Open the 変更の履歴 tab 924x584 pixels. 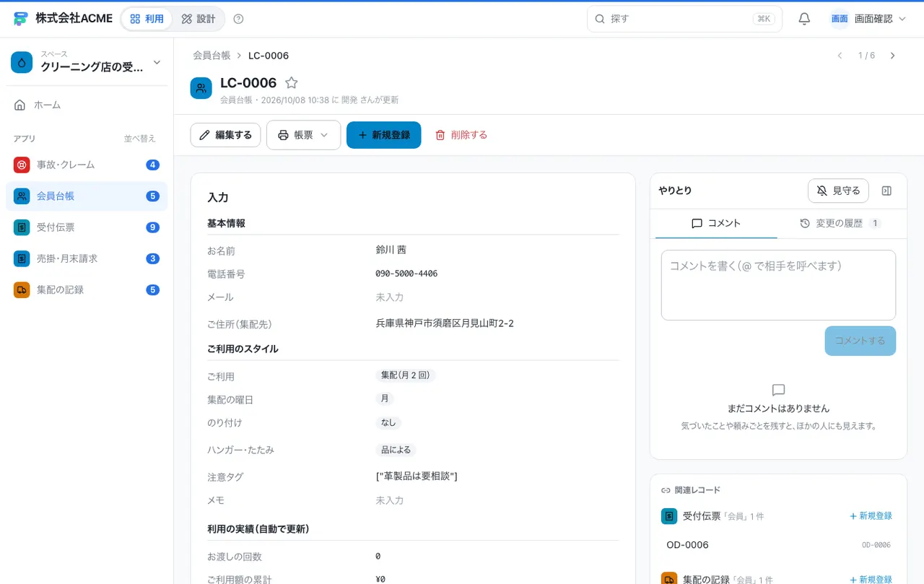tap(840, 224)
